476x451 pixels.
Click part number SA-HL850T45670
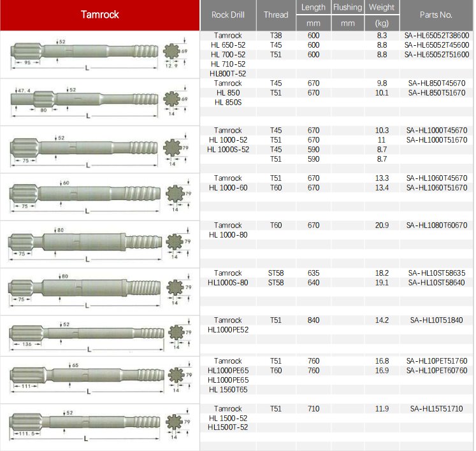coord(436,83)
